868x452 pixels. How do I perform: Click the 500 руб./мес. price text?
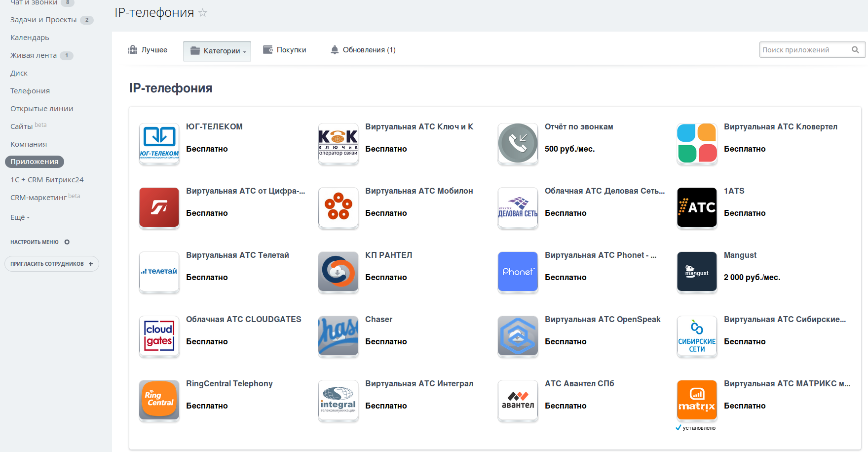(569, 149)
